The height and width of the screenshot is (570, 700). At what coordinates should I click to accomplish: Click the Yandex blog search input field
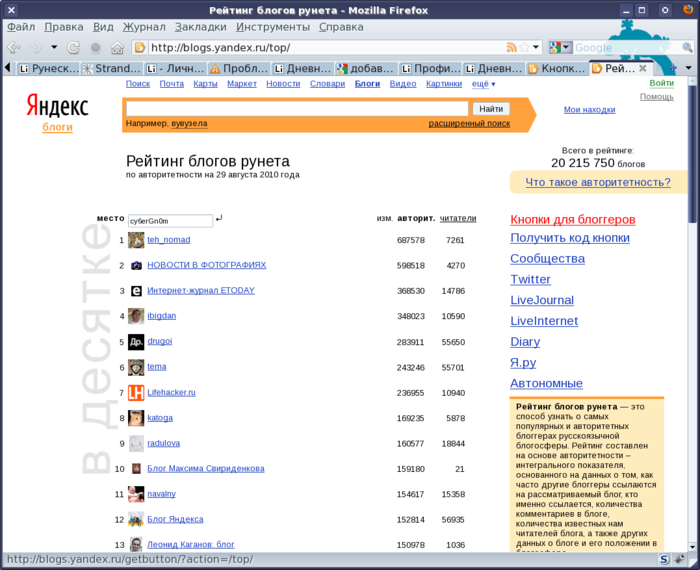297,108
